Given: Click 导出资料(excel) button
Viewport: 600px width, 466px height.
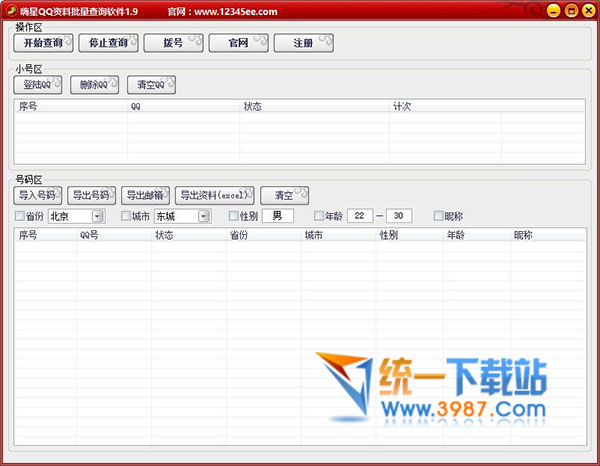Looking at the screenshot, I should pyautogui.click(x=215, y=196).
